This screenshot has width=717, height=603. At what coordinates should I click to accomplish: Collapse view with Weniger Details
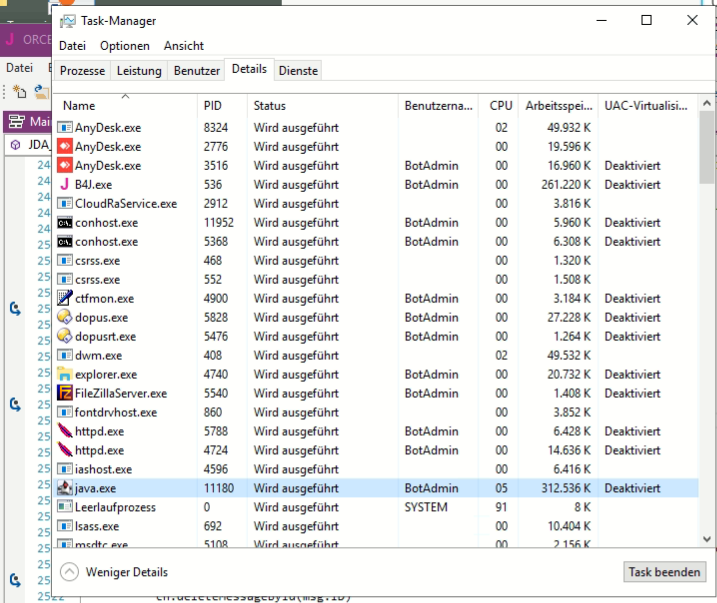tap(114, 572)
